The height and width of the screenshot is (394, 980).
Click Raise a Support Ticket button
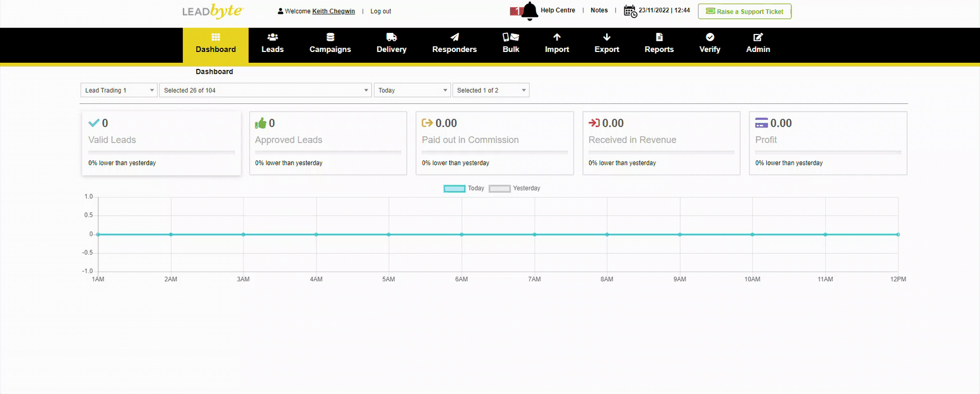(x=744, y=11)
